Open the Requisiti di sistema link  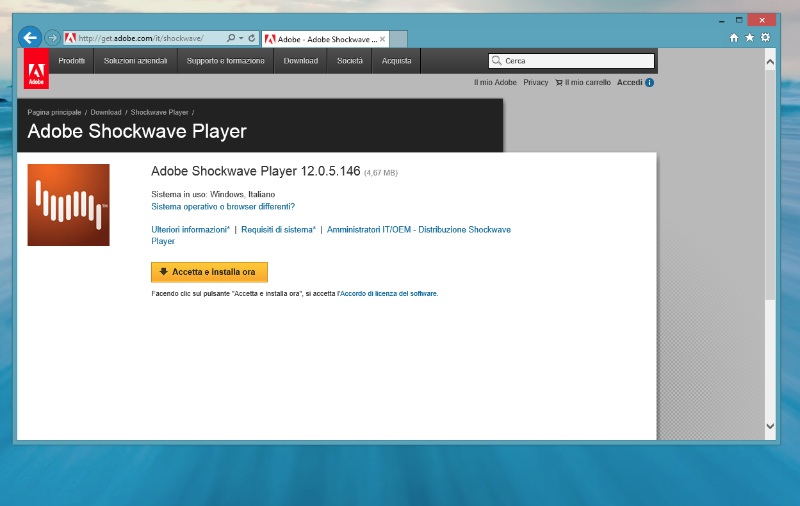(277, 229)
